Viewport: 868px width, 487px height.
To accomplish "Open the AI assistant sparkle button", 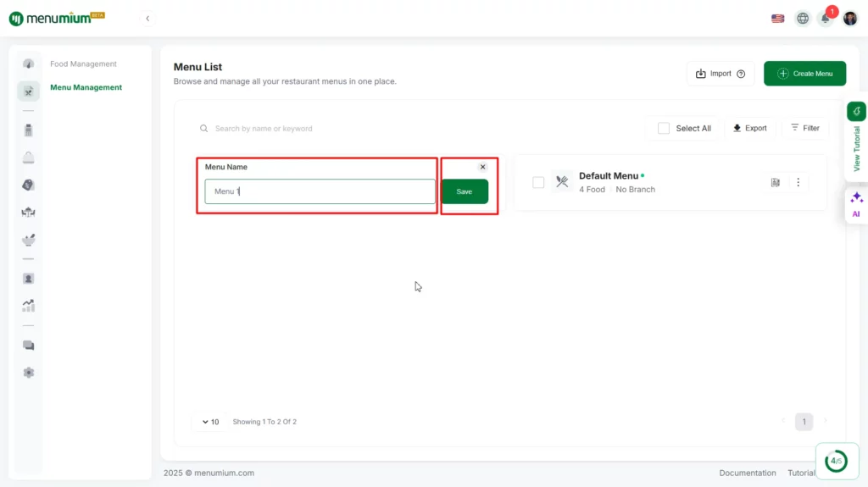I will coord(856,205).
